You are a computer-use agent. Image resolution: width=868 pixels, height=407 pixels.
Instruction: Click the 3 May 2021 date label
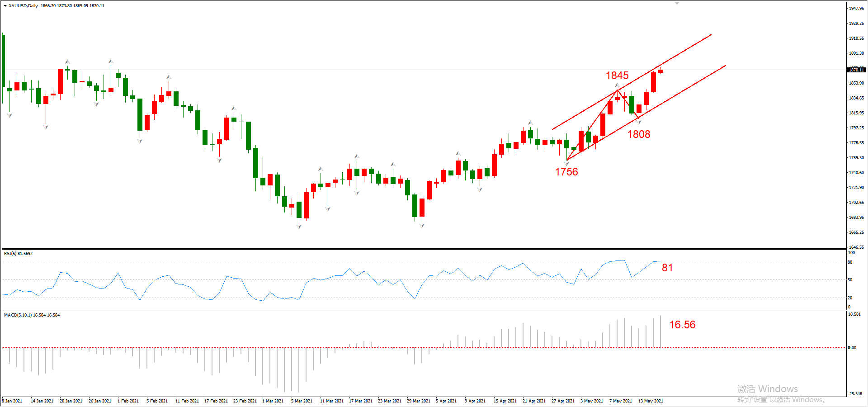592,401
